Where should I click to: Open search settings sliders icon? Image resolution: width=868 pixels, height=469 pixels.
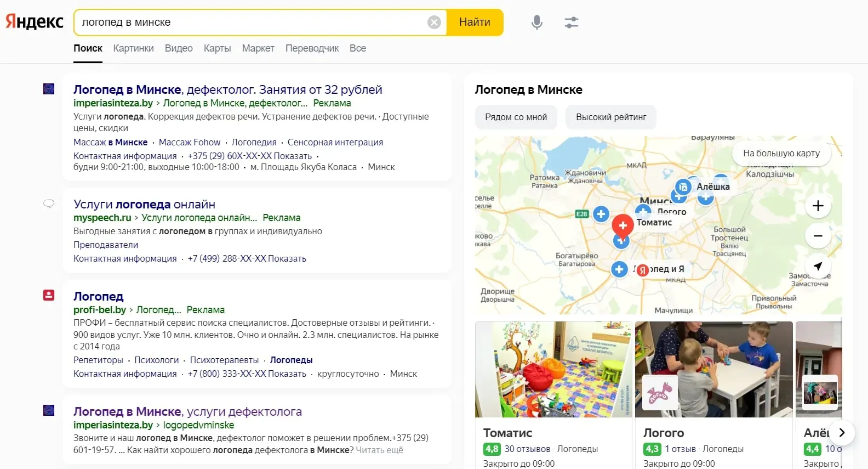point(572,22)
